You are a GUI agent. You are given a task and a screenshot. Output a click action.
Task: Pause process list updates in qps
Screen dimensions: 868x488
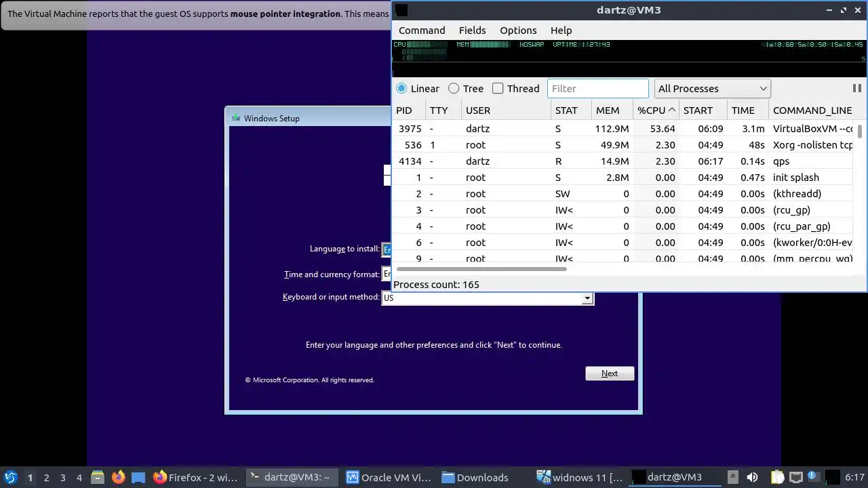(x=856, y=88)
